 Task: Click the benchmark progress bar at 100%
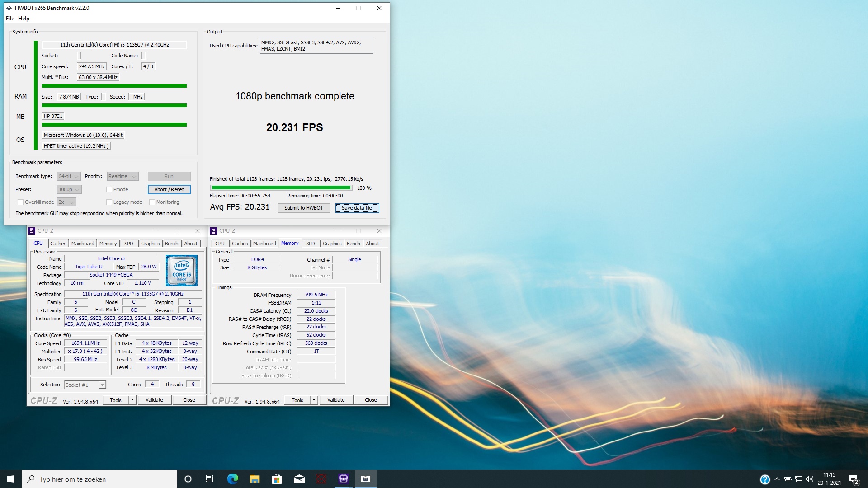281,188
